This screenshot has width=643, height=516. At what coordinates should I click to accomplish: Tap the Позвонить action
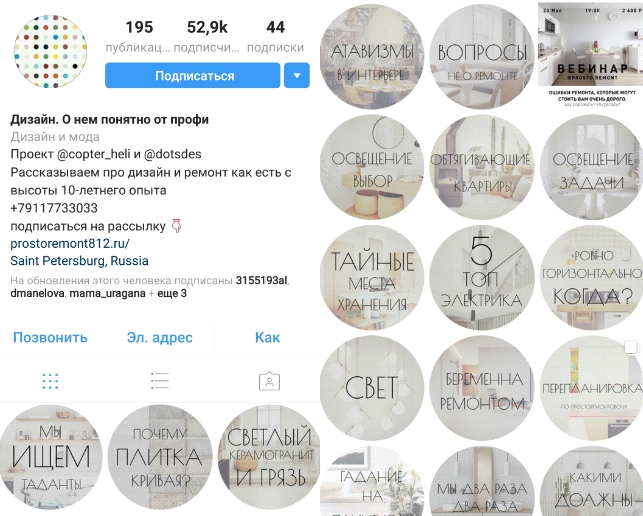[50, 337]
